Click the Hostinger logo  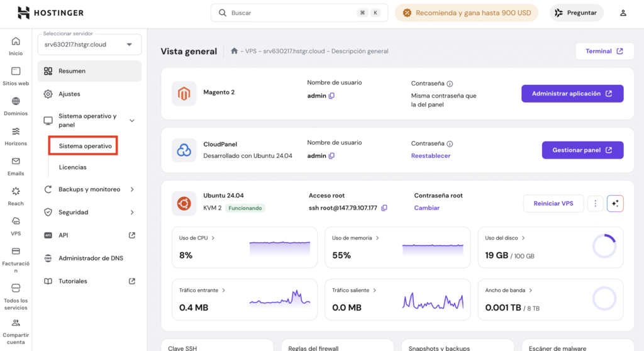[x=50, y=13]
